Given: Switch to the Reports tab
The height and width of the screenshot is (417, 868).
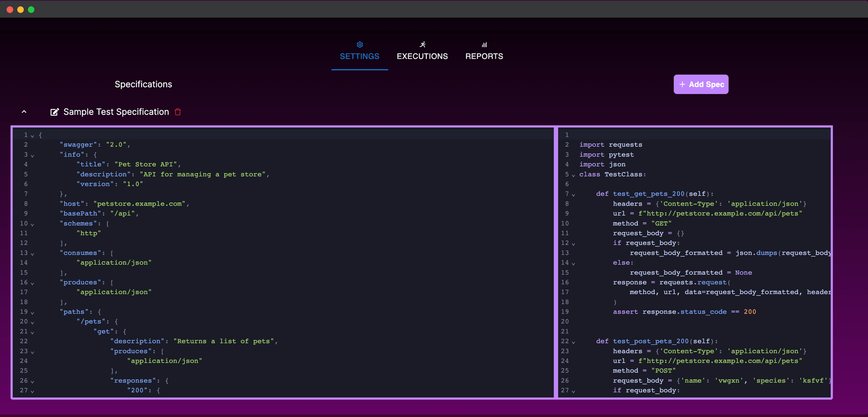Looking at the screenshot, I should [484, 56].
